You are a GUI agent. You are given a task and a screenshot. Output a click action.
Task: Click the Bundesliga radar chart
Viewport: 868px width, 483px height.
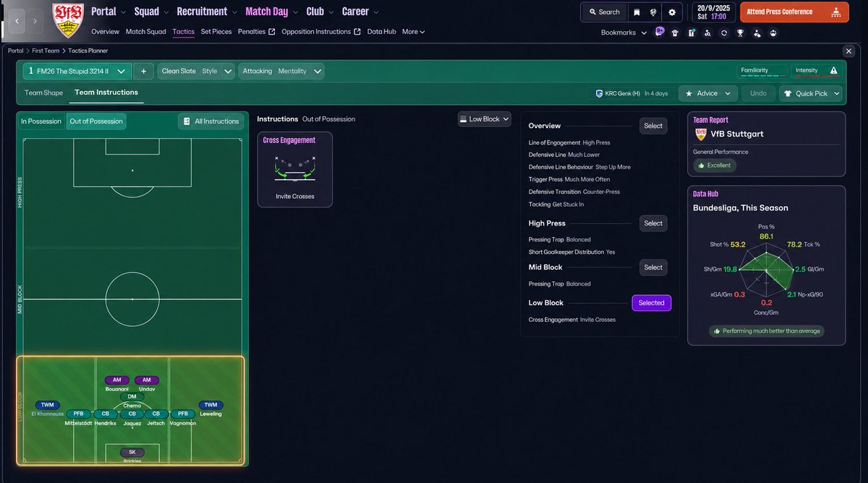pyautogui.click(x=766, y=270)
